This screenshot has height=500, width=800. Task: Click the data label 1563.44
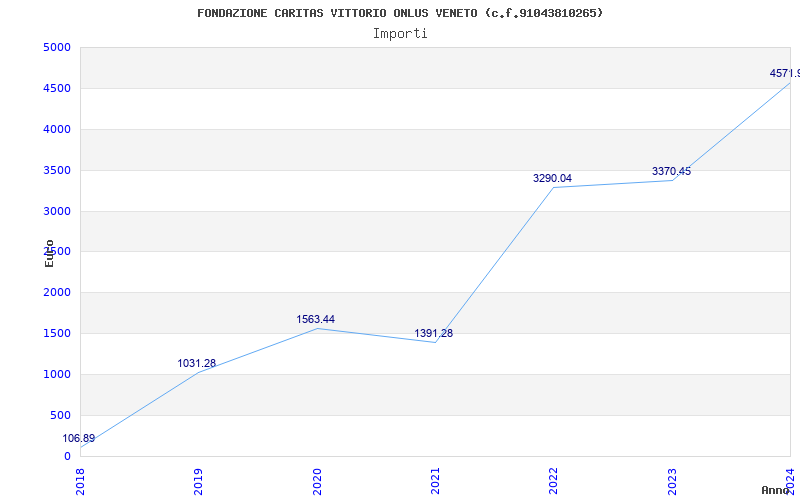coord(315,319)
